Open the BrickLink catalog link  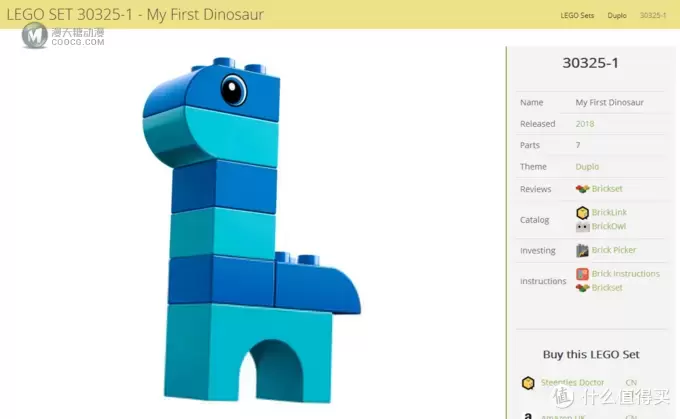pyautogui.click(x=609, y=212)
